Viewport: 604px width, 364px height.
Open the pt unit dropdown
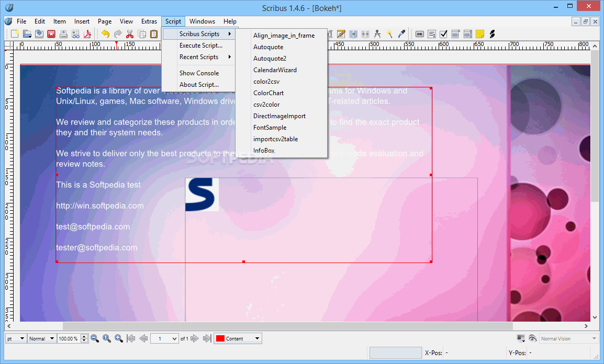tap(16, 338)
